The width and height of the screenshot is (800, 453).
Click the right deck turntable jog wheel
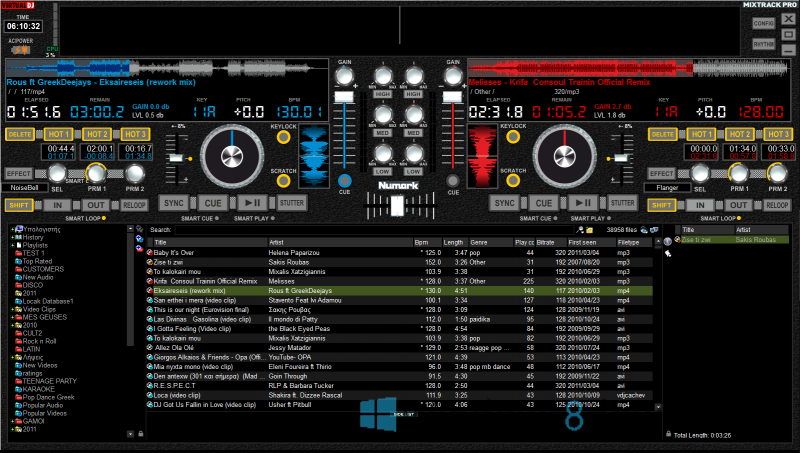564,156
